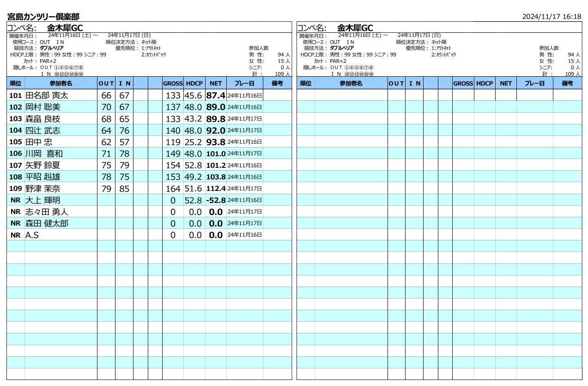
Task: Click NET score 87.4
Action: pyautogui.click(x=216, y=96)
